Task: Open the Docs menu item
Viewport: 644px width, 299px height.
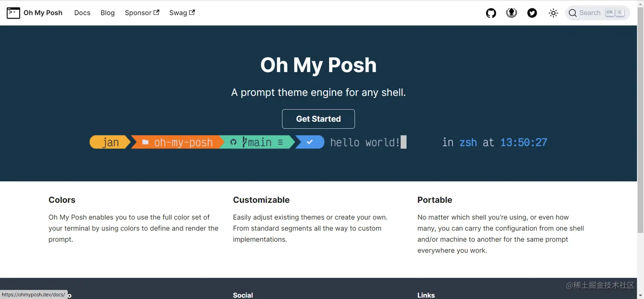Action: pyautogui.click(x=82, y=13)
